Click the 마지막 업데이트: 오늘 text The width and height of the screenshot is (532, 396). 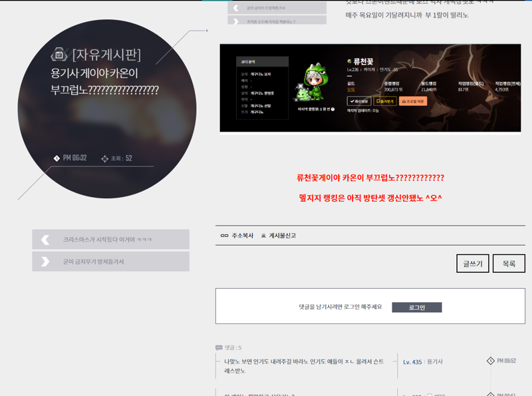click(362, 110)
